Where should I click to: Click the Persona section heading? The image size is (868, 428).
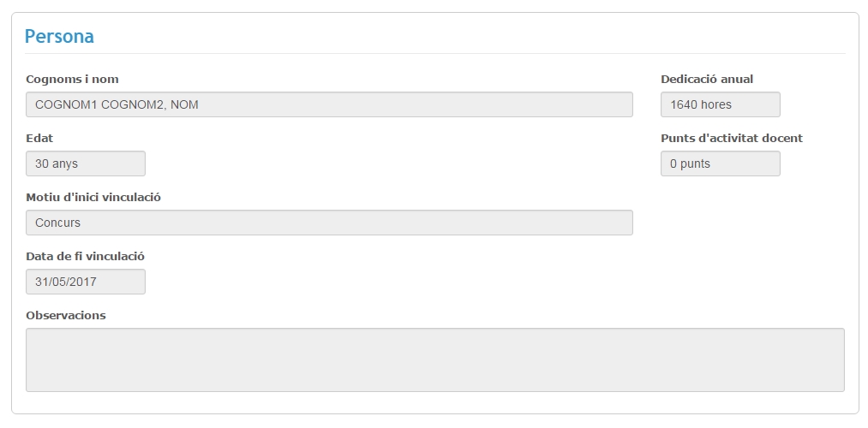coord(59,36)
